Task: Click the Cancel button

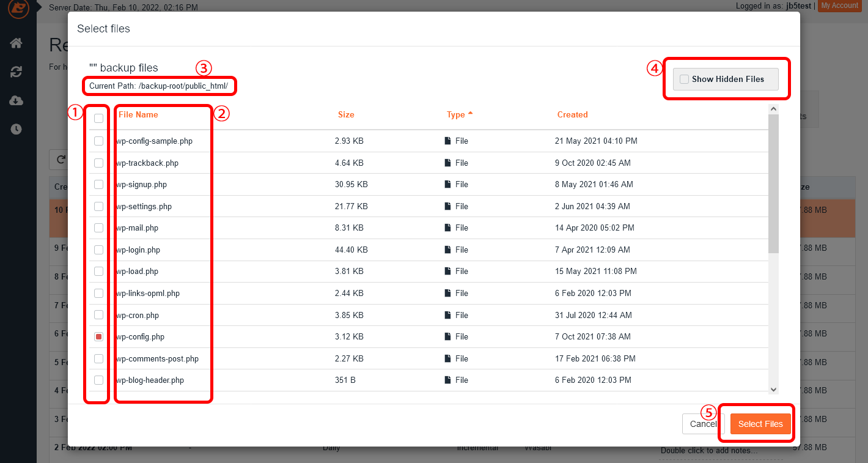Action: [702, 424]
